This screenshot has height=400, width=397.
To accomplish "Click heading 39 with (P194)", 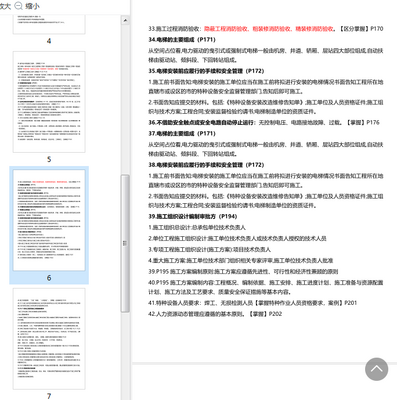I will click(x=193, y=216).
